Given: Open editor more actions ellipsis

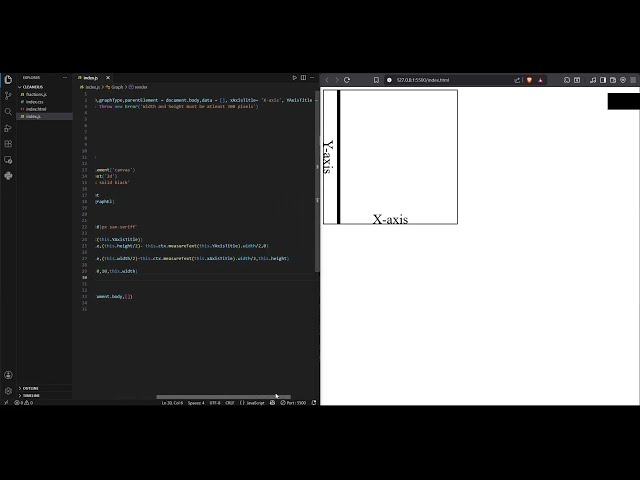Looking at the screenshot, I should [312, 78].
